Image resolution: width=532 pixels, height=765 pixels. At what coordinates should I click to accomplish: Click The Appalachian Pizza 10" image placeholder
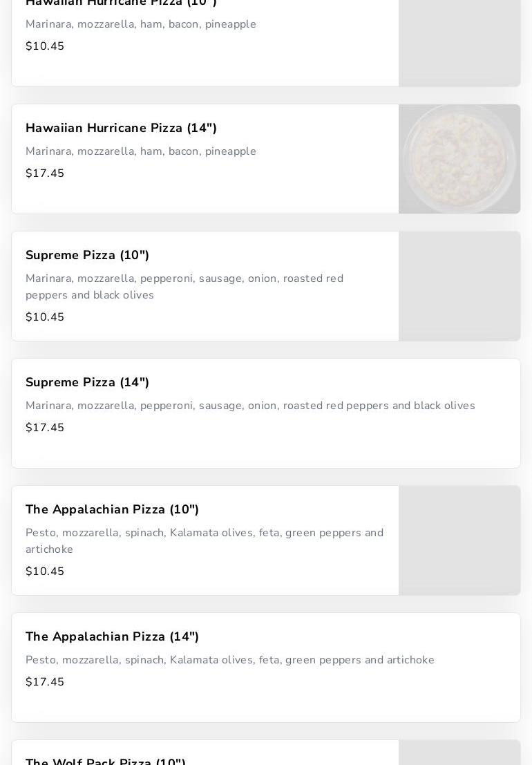coord(459,540)
